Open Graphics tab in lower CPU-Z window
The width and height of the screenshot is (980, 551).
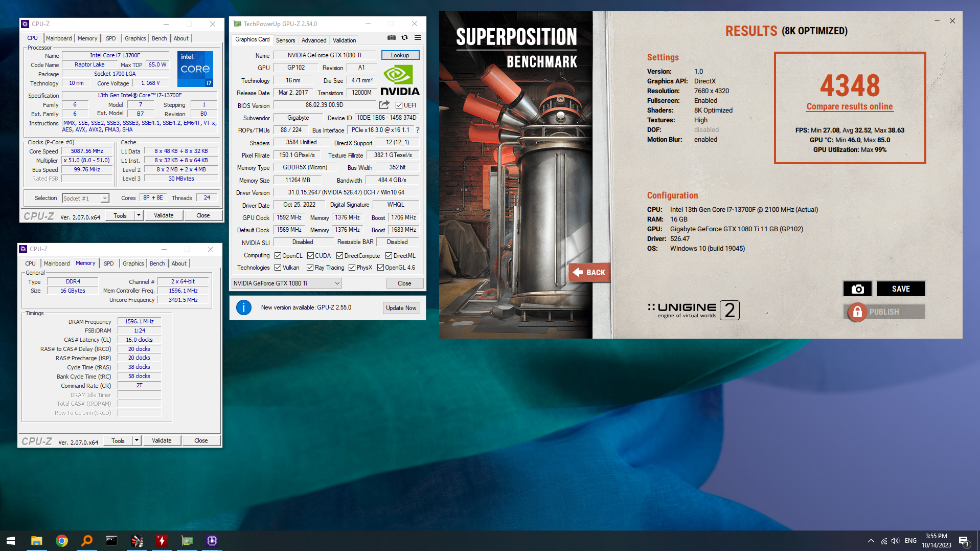click(x=133, y=263)
